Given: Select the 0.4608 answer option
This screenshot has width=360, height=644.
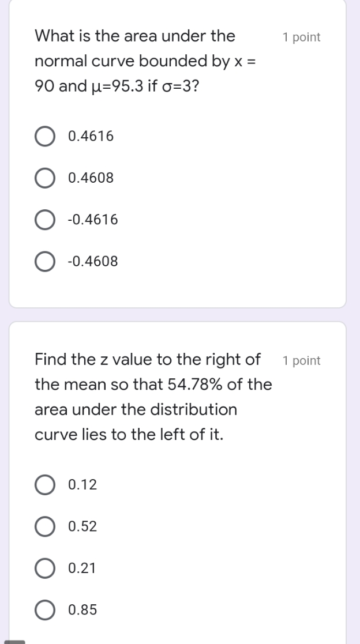Looking at the screenshot, I should coord(44,178).
